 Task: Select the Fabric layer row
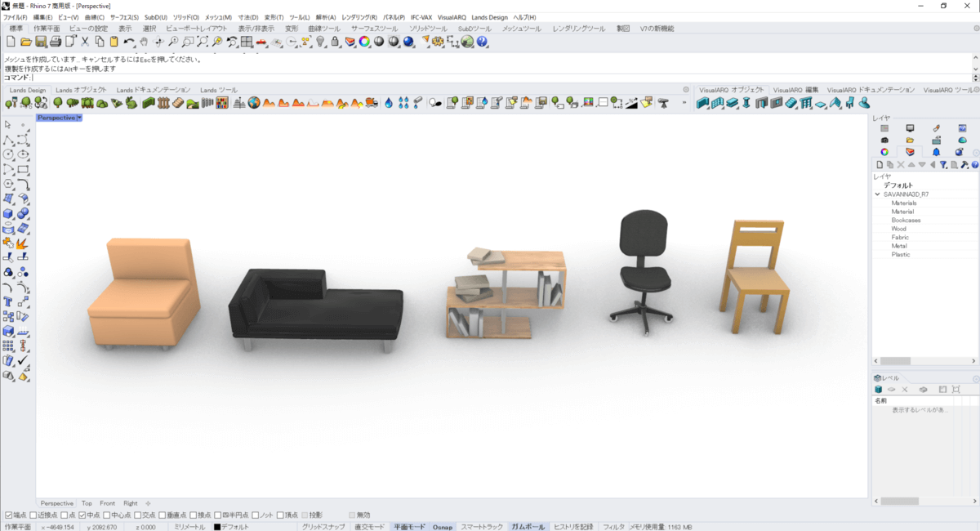point(925,237)
